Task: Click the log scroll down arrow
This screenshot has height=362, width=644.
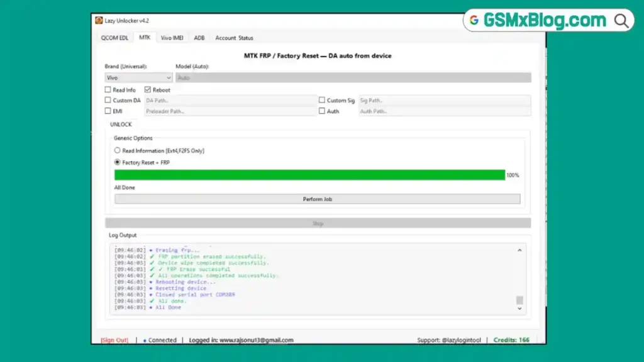Action: coord(519,309)
